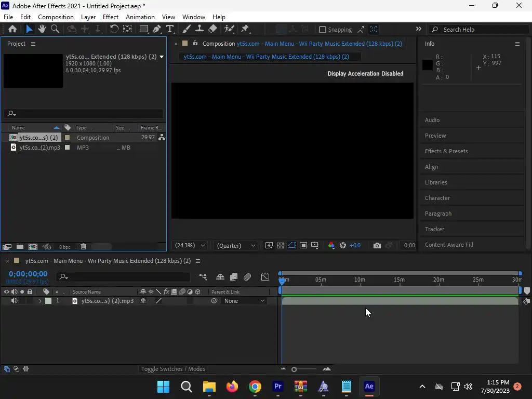Go to the Home screen icon
Viewport: 532px width, 399px height.
click(12, 29)
